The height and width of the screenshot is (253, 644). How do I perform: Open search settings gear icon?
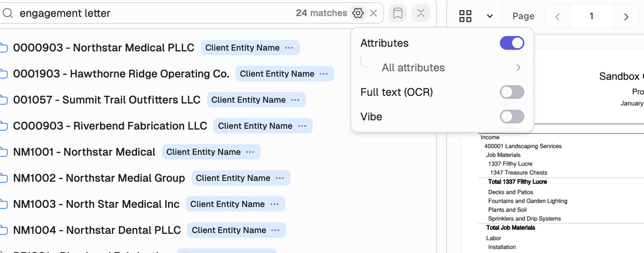click(x=358, y=13)
